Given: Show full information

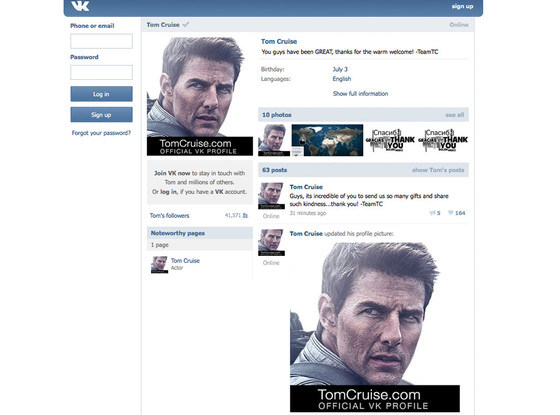Looking at the screenshot, I should (360, 94).
